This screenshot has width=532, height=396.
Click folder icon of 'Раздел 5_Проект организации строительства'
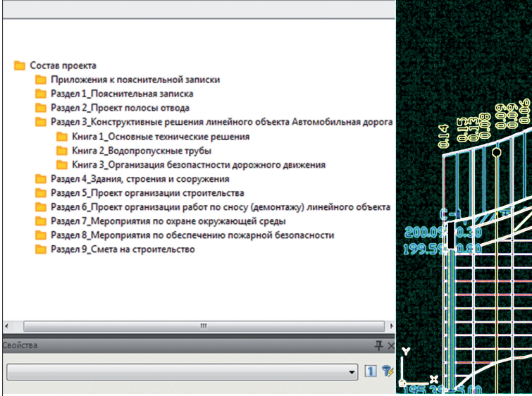point(41,193)
